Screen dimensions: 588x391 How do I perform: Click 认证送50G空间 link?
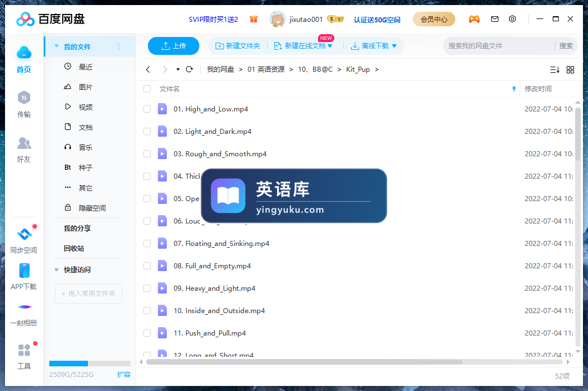coord(377,20)
